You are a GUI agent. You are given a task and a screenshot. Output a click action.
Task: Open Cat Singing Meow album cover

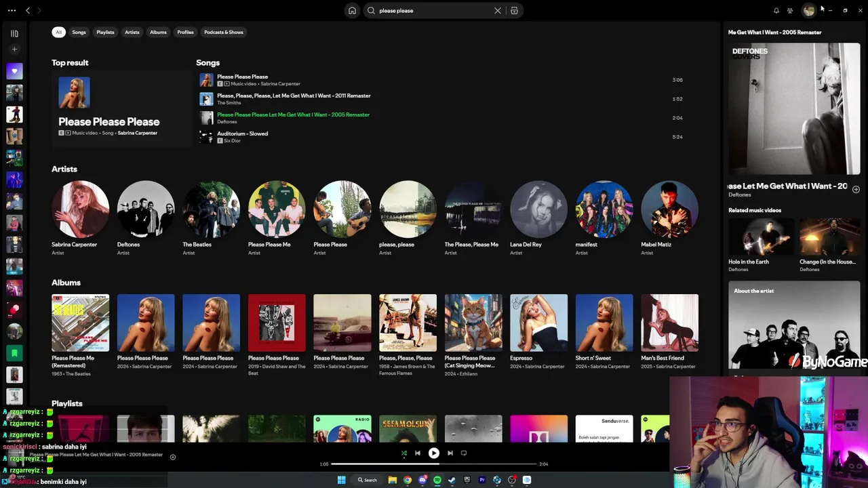click(473, 323)
